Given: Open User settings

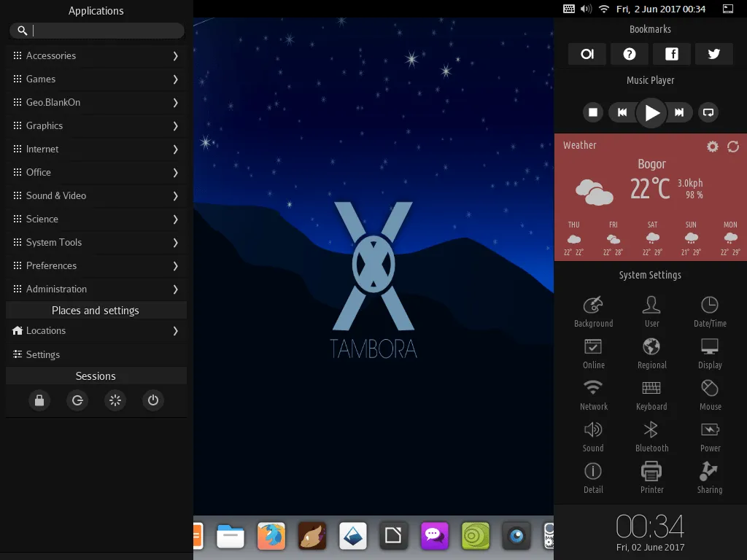Looking at the screenshot, I should [x=651, y=311].
